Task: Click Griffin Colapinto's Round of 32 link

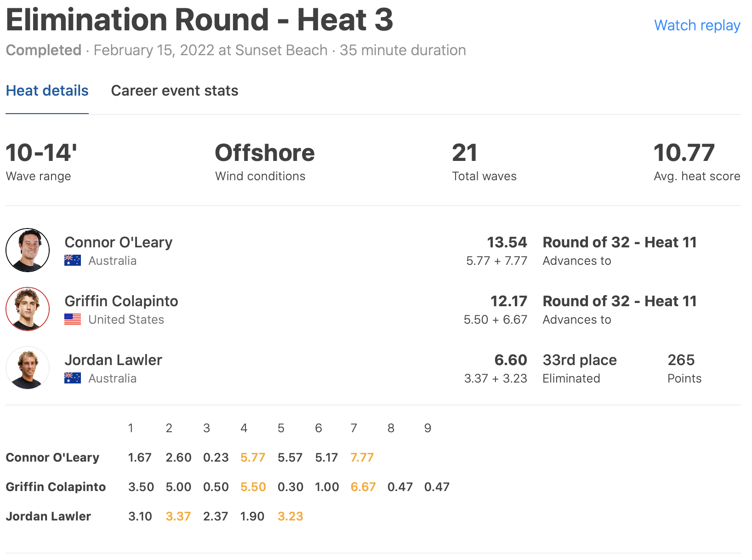Action: tap(620, 301)
